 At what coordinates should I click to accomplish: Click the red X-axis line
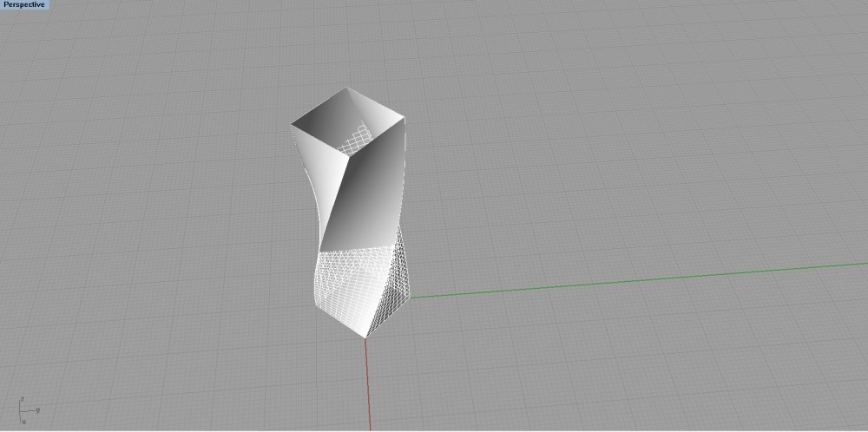click(x=367, y=384)
